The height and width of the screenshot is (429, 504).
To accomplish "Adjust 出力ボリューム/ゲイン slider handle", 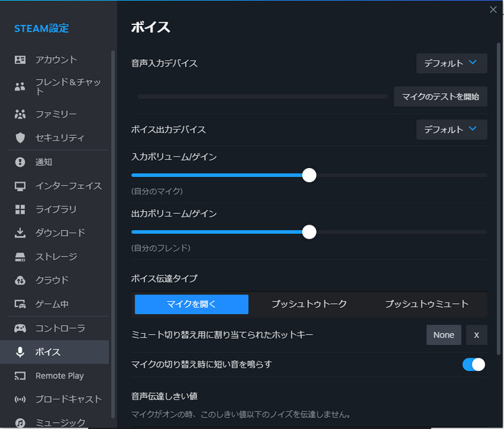I will click(309, 232).
